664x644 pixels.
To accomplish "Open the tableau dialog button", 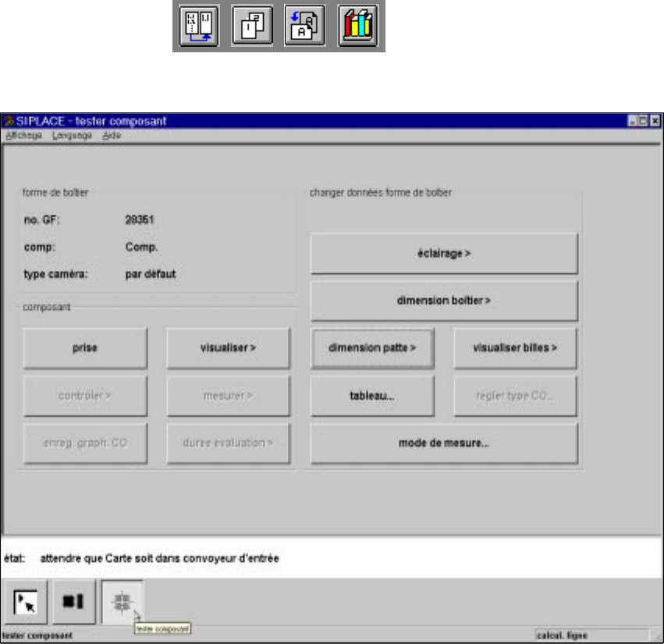I will click(372, 396).
